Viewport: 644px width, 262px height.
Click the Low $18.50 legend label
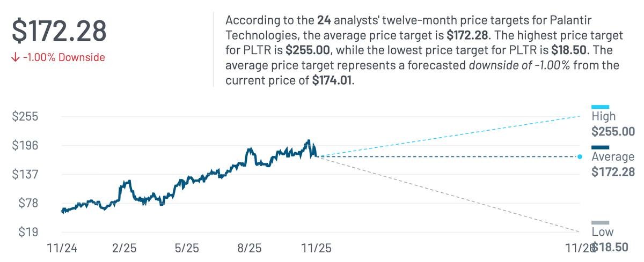[x=610, y=239]
